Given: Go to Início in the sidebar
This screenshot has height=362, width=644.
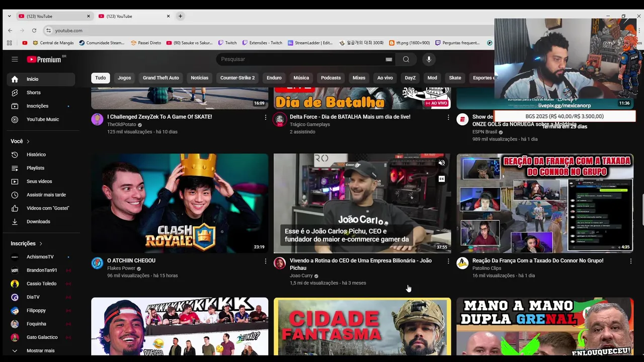Looking at the screenshot, I should [x=41, y=79].
